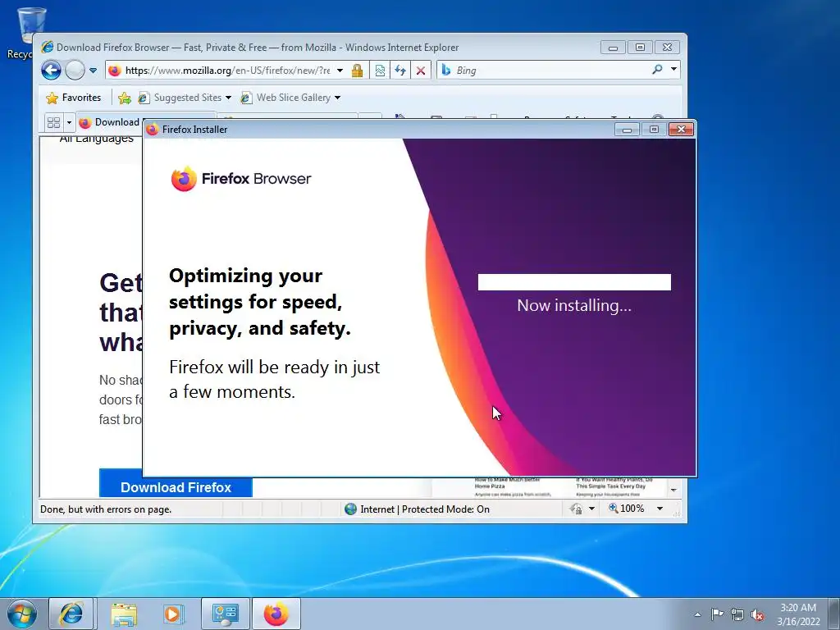This screenshot has height=630, width=840.
Task: Stop loading with the red X icon
Action: (421, 71)
